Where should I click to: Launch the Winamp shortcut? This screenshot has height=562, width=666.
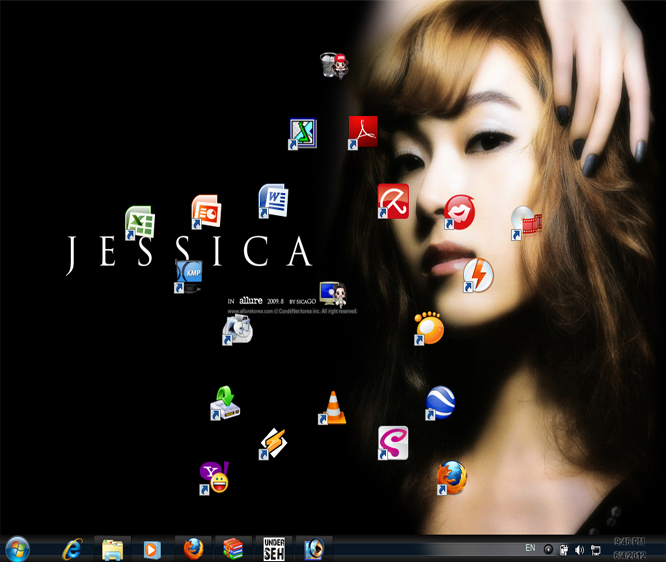click(273, 443)
